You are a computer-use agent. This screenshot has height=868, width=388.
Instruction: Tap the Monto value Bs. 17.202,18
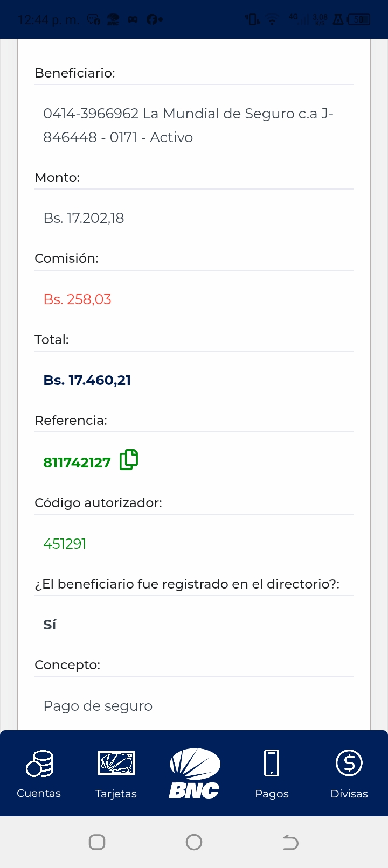pyautogui.click(x=84, y=218)
